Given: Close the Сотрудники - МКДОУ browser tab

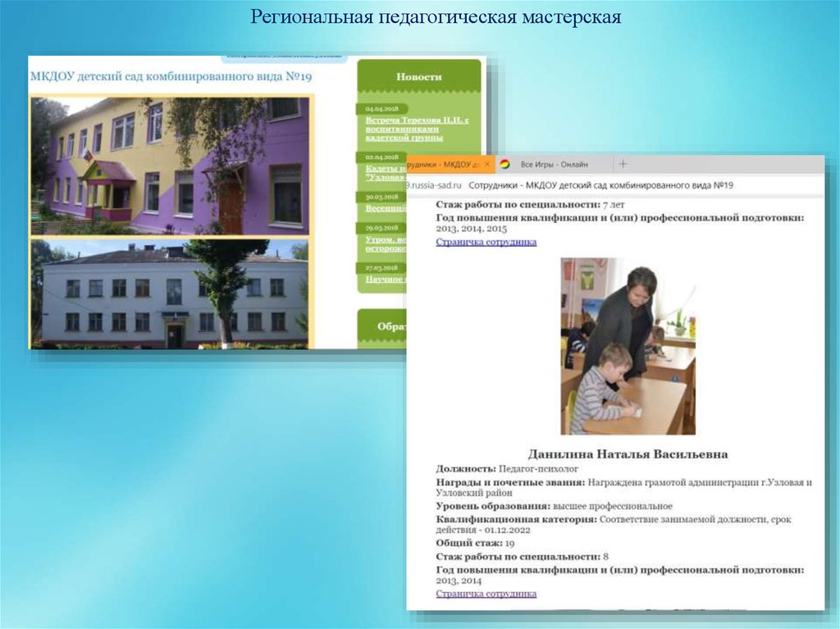Looking at the screenshot, I should (x=487, y=165).
